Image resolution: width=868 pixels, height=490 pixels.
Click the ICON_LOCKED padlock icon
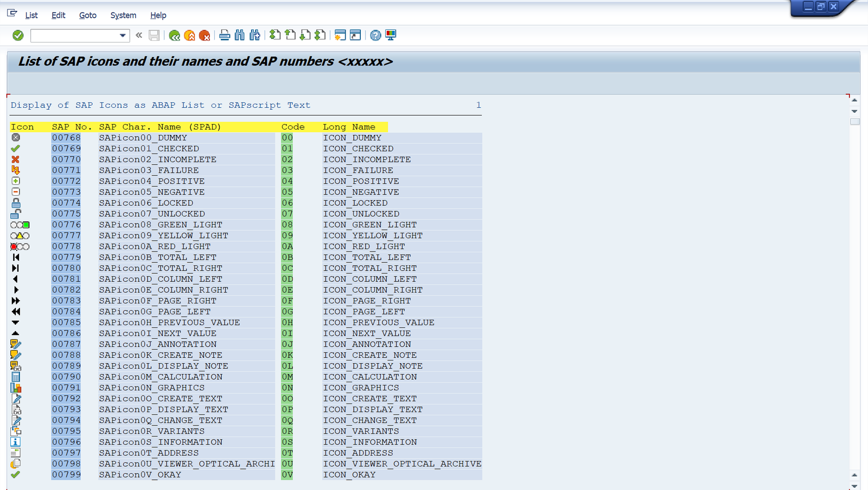click(16, 203)
